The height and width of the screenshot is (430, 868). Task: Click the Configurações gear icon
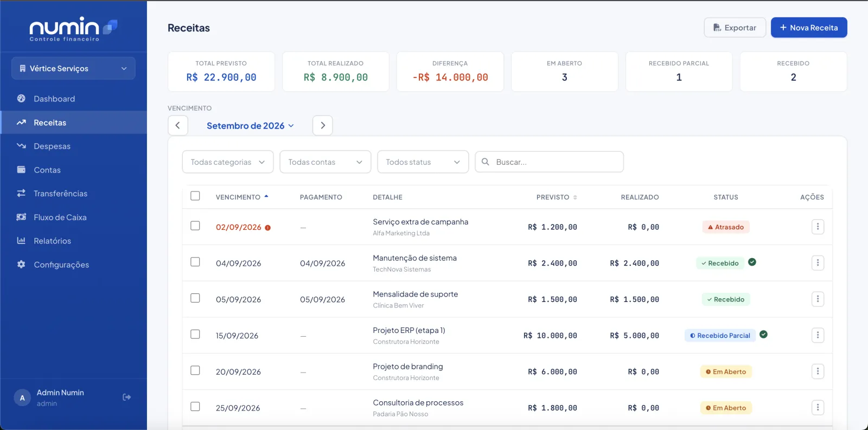pos(21,264)
